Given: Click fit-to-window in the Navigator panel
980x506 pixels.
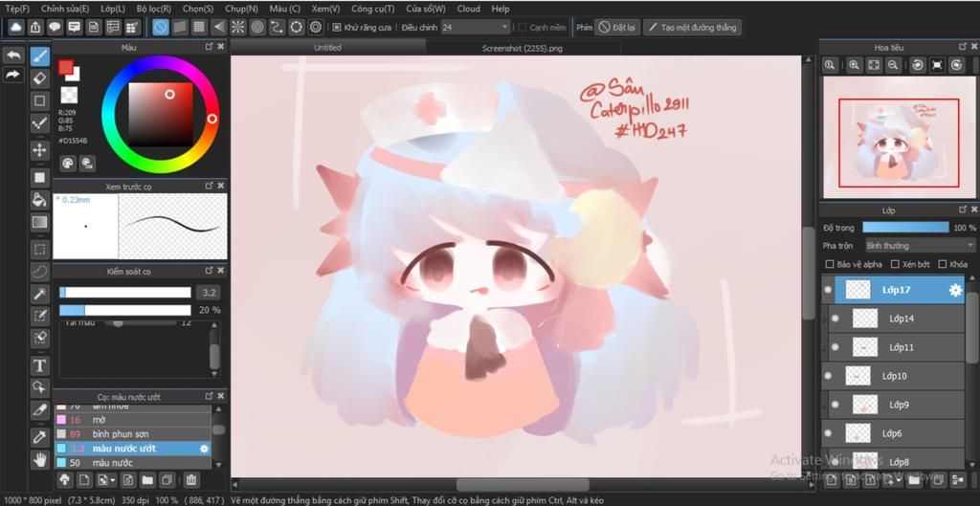Looking at the screenshot, I should coord(874,65).
